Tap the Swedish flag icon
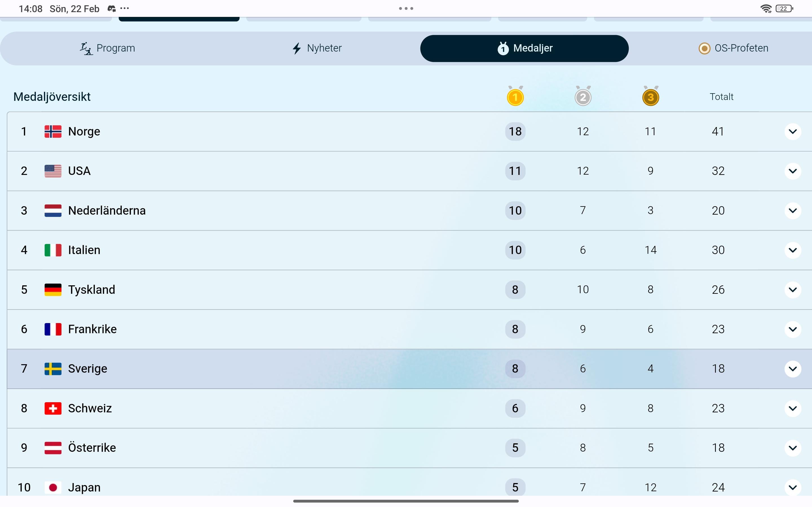This screenshot has width=812, height=507. point(53,368)
